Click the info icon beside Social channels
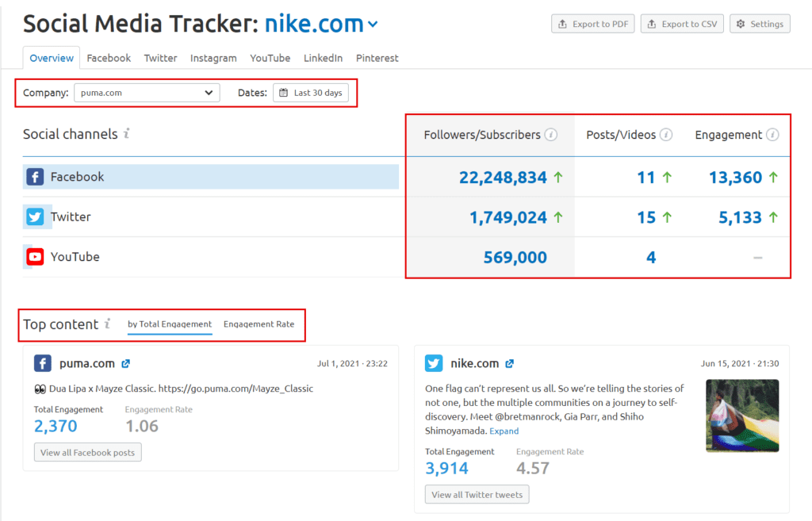The image size is (812, 521). click(x=126, y=133)
